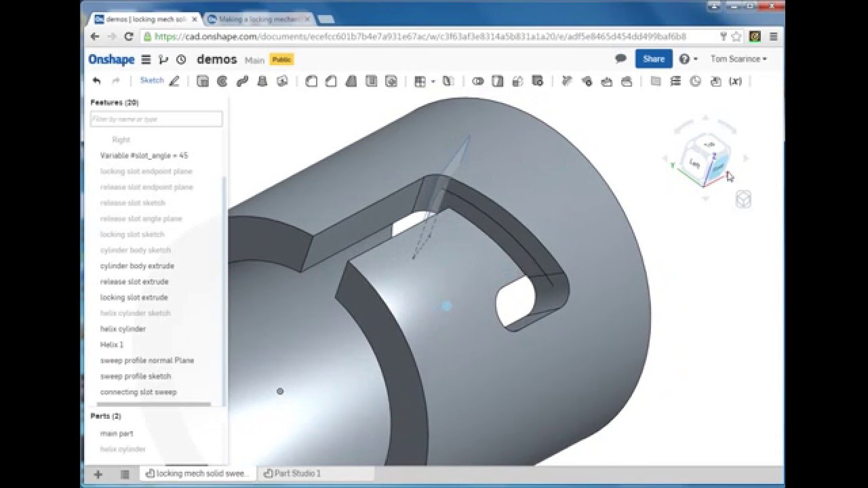Image resolution: width=868 pixels, height=488 pixels.
Task: Click the Undo arrow in the toolbar
Action: click(x=96, y=81)
